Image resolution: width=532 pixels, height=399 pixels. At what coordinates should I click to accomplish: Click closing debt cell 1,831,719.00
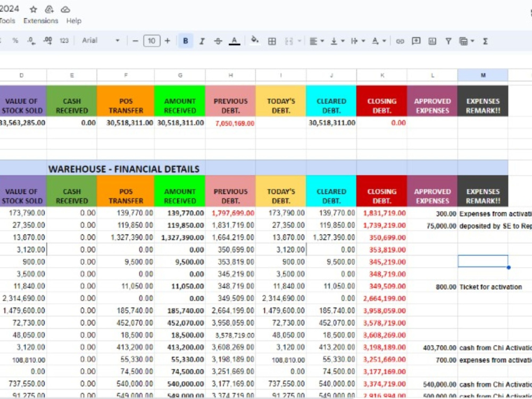coord(381,213)
